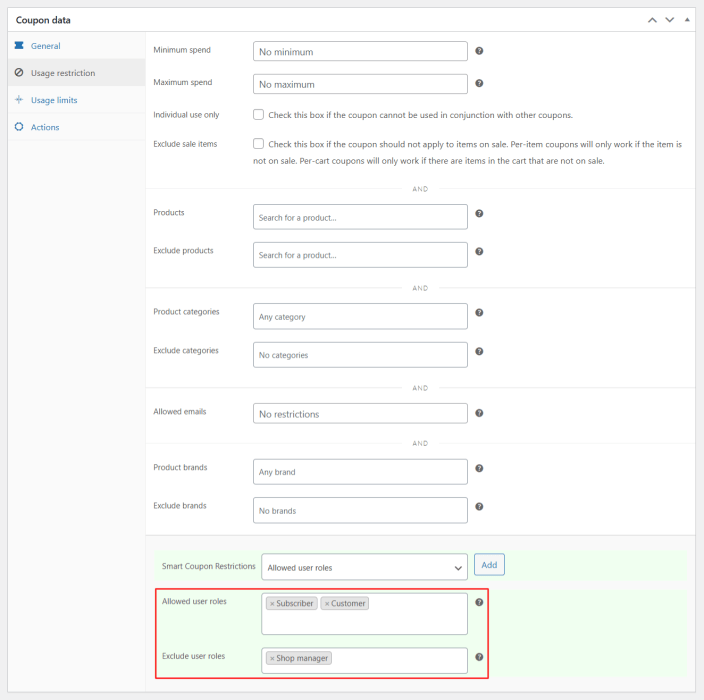Screen dimensions: 704x700
Task: Collapse Coupon data panel with triangle toggle
Action: tap(688, 19)
